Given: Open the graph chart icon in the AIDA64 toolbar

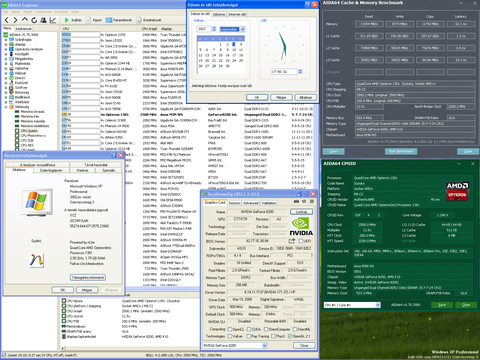Looking at the screenshot, I should pyautogui.click(x=53, y=20).
